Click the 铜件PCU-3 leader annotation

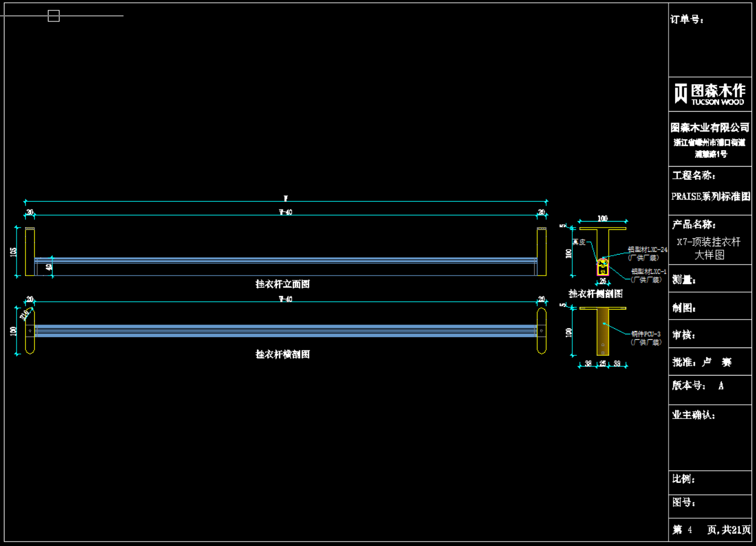pos(645,334)
